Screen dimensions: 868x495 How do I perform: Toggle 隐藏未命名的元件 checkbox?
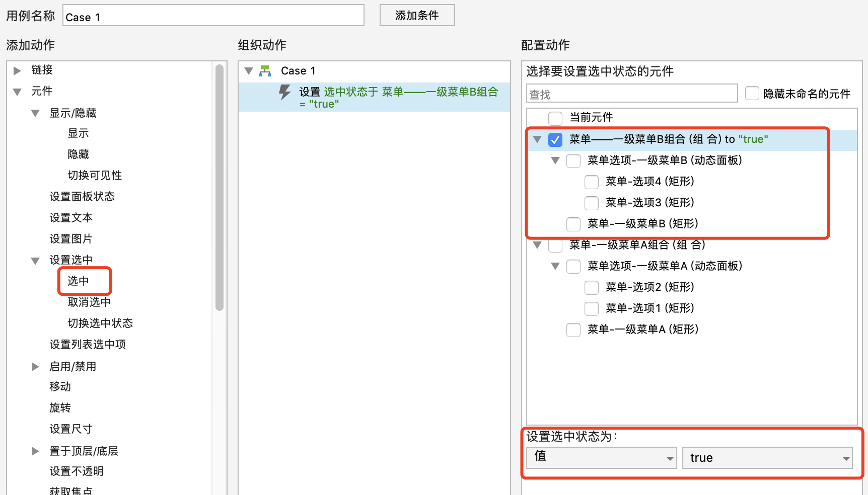pyautogui.click(x=752, y=93)
